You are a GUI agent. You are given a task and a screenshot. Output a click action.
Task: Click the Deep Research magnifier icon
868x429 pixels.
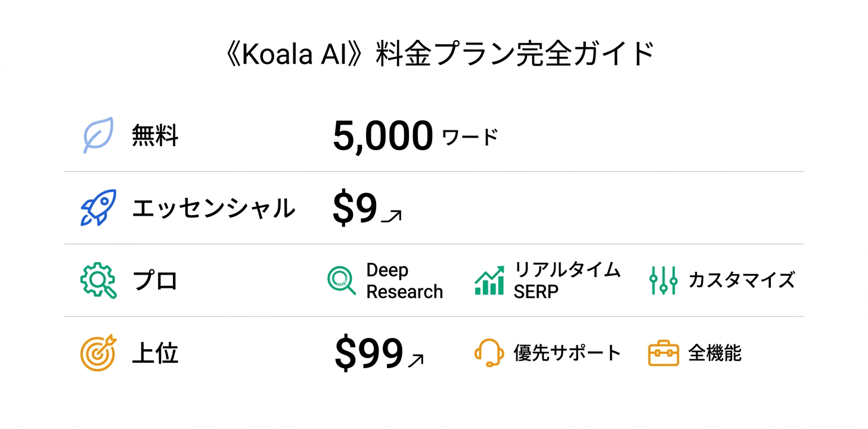[342, 281]
